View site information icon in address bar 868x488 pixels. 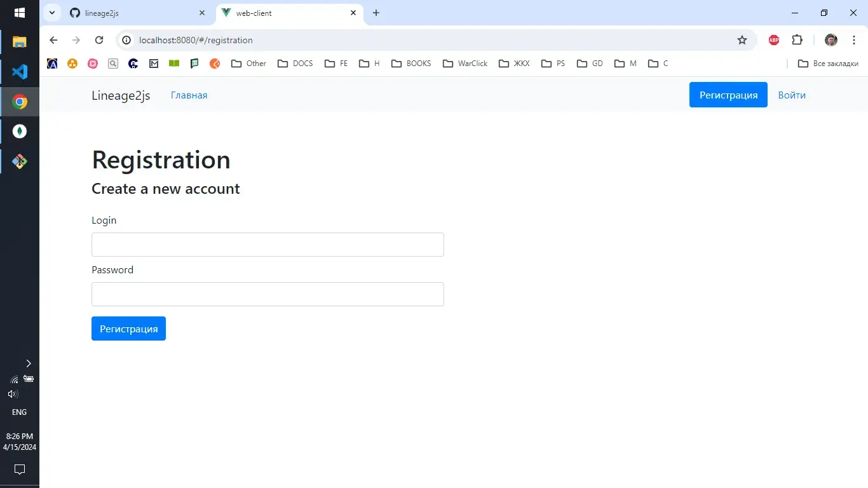[x=126, y=40]
